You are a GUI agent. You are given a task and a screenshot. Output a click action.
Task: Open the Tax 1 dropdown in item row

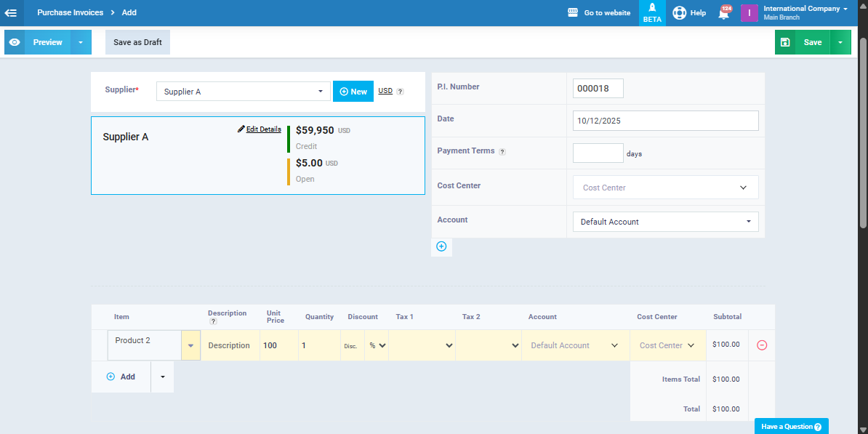pos(422,345)
